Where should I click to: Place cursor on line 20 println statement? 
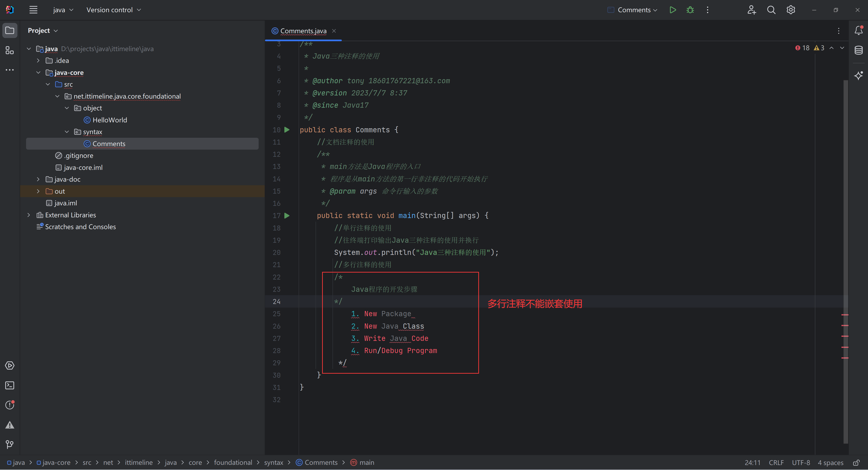pyautogui.click(x=416, y=253)
